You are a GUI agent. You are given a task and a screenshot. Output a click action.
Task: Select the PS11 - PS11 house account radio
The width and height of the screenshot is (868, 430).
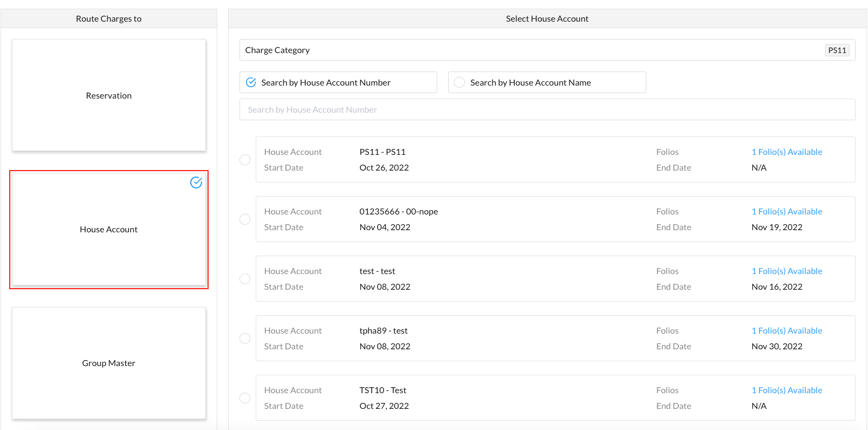click(245, 160)
